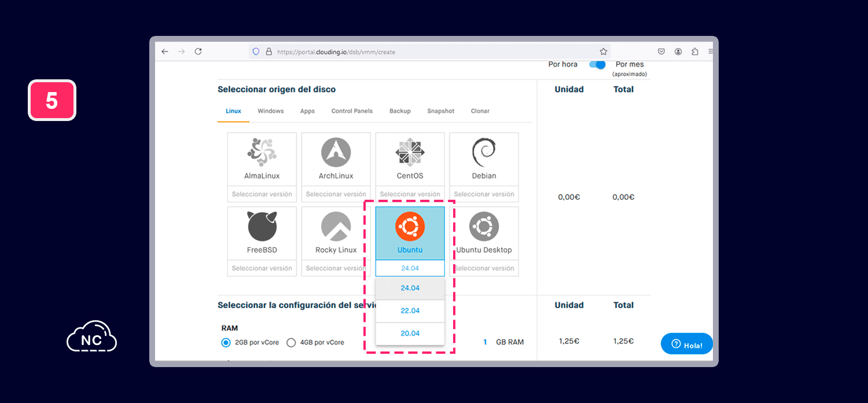The height and width of the screenshot is (403, 868).
Task: Open the extensions puzzle icon
Action: 695,52
